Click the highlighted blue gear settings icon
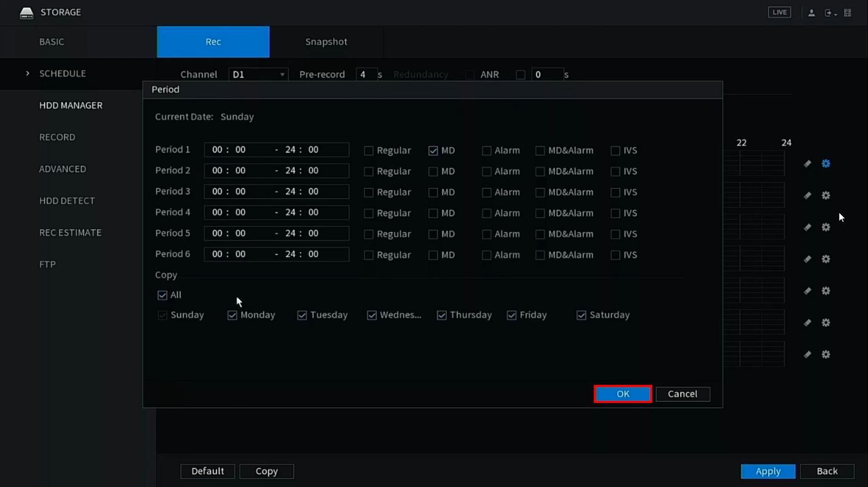 coord(826,164)
